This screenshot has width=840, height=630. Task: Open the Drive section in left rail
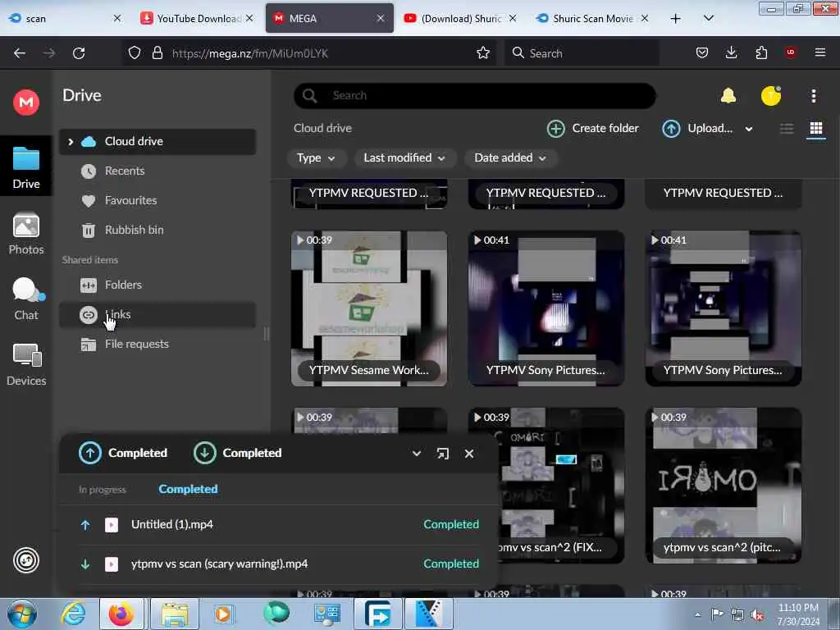25,167
